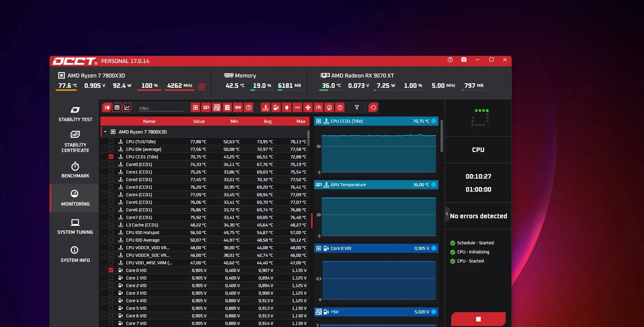Select the CPU VDDCR_SOC VR... row
Viewport: 644px width, 327px height.
click(x=205, y=255)
